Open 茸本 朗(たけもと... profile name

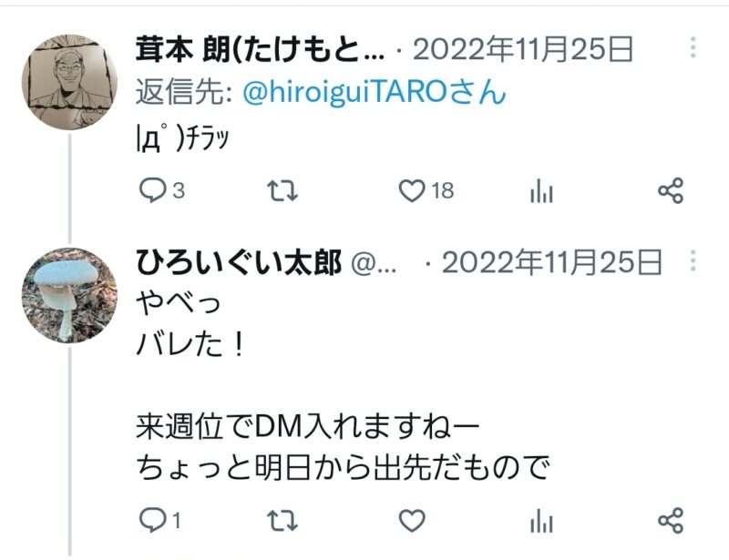(261, 49)
